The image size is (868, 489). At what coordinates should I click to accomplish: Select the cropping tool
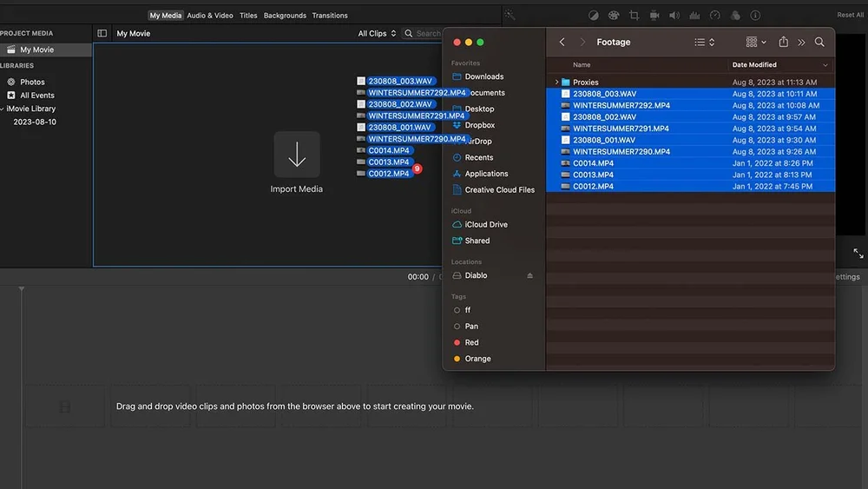634,16
